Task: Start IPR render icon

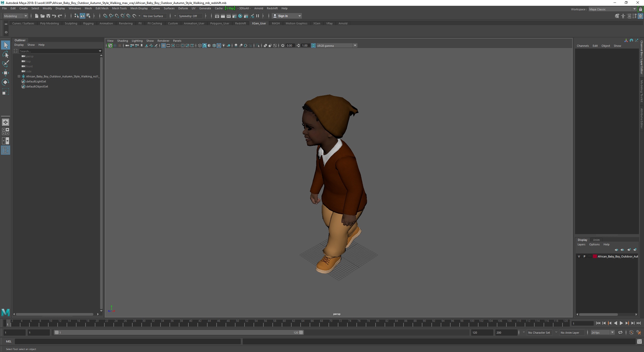Action: pos(228,16)
